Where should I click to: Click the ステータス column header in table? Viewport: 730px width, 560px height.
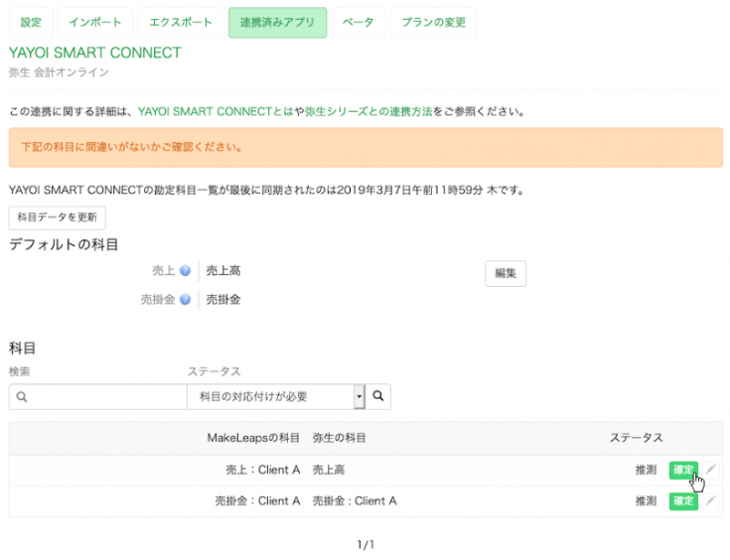(x=636, y=438)
